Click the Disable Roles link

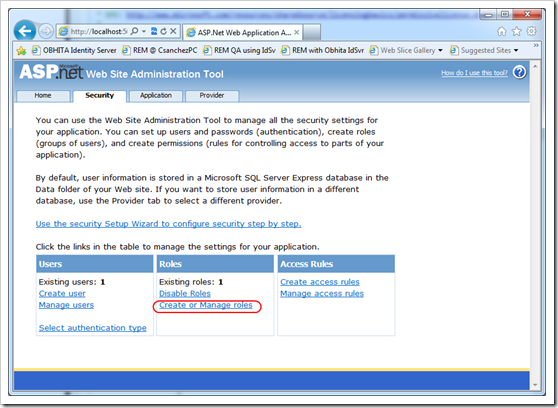tap(185, 294)
